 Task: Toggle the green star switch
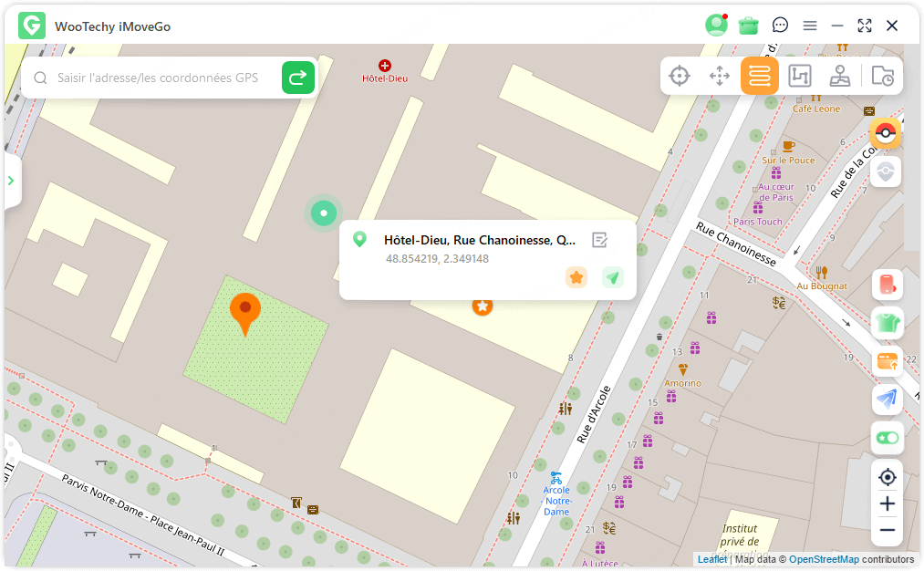[x=887, y=438]
